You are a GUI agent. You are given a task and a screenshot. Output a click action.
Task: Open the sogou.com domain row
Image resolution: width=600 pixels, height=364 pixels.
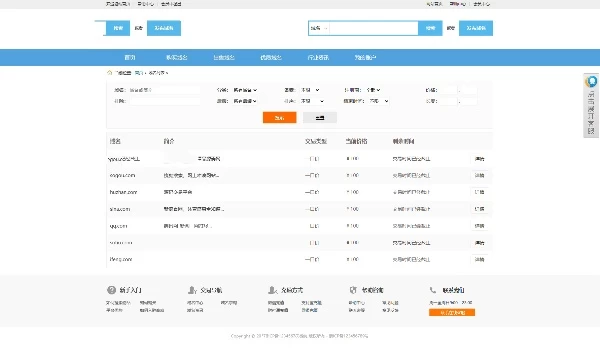click(x=299, y=175)
